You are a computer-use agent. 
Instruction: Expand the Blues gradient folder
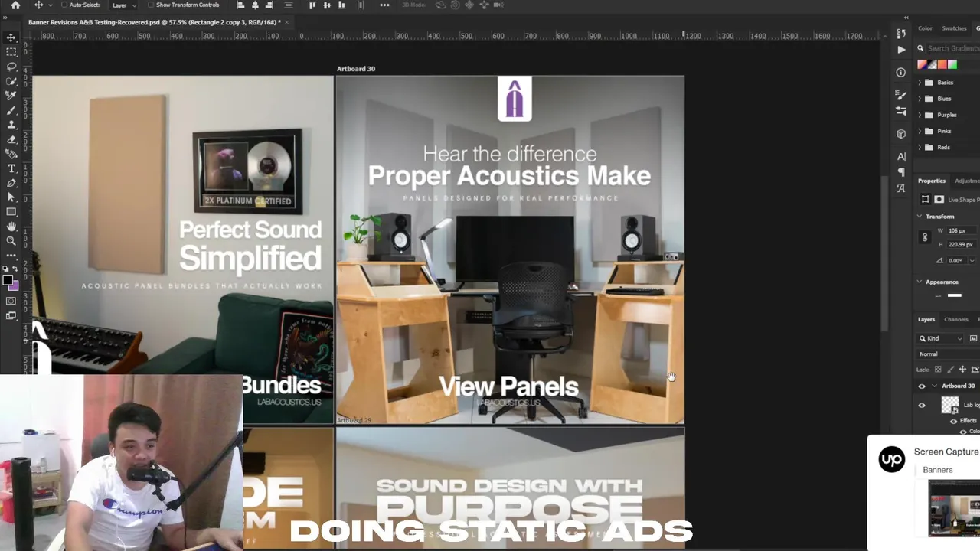[x=920, y=99]
